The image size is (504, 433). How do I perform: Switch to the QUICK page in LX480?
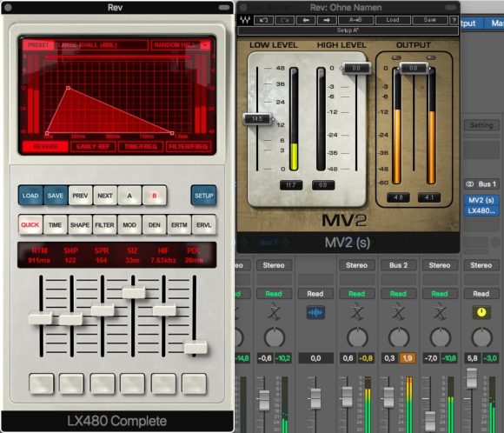[x=30, y=224]
